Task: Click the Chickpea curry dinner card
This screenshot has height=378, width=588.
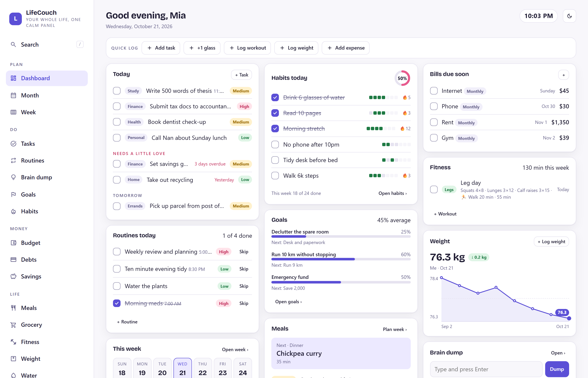Action: click(x=341, y=353)
